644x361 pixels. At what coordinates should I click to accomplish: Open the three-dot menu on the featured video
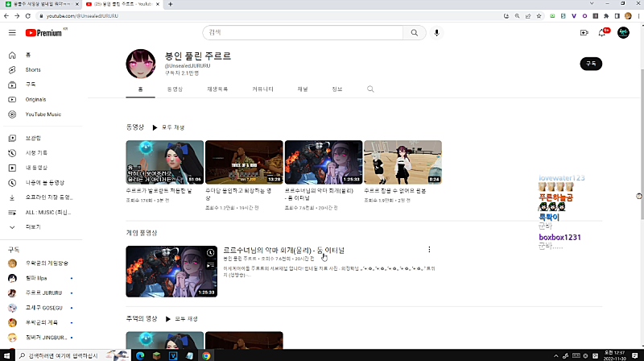(429, 250)
